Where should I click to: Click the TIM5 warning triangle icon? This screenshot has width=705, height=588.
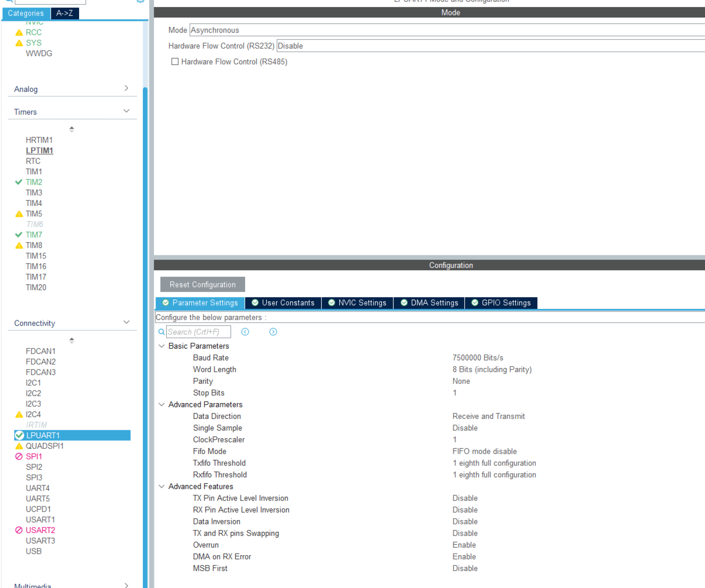19,214
